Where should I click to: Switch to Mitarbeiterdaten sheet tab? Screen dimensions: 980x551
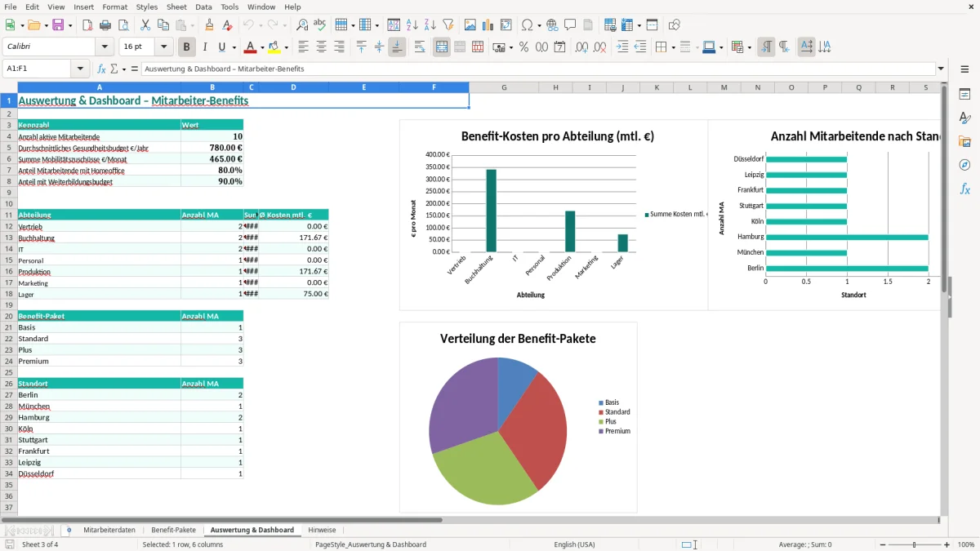109,530
